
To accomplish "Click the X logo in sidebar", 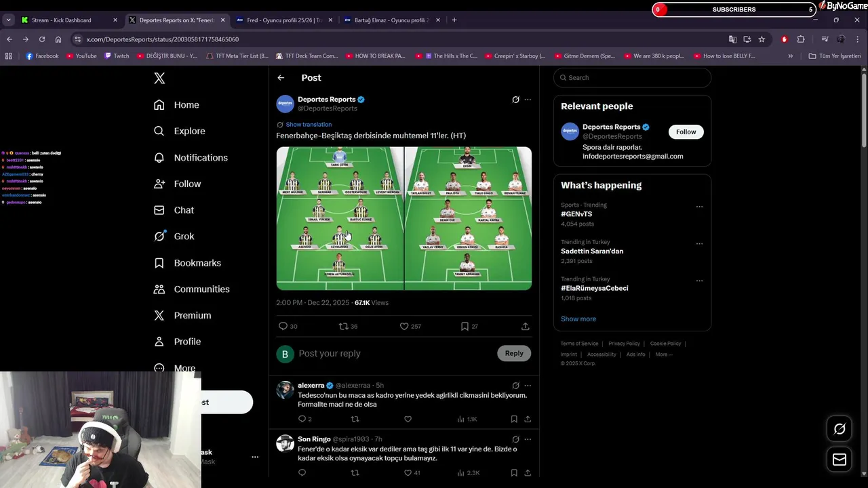I will [159, 79].
